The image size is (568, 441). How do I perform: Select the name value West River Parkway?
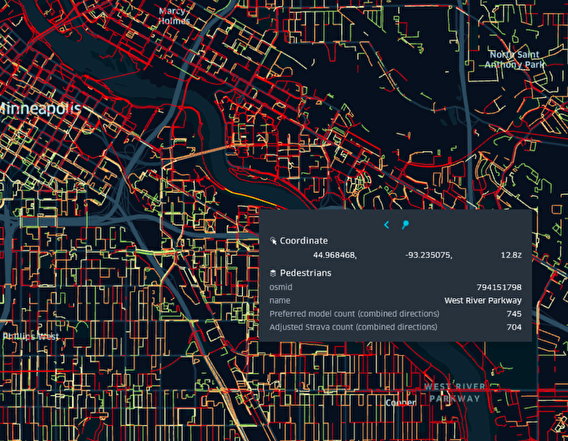(x=483, y=300)
